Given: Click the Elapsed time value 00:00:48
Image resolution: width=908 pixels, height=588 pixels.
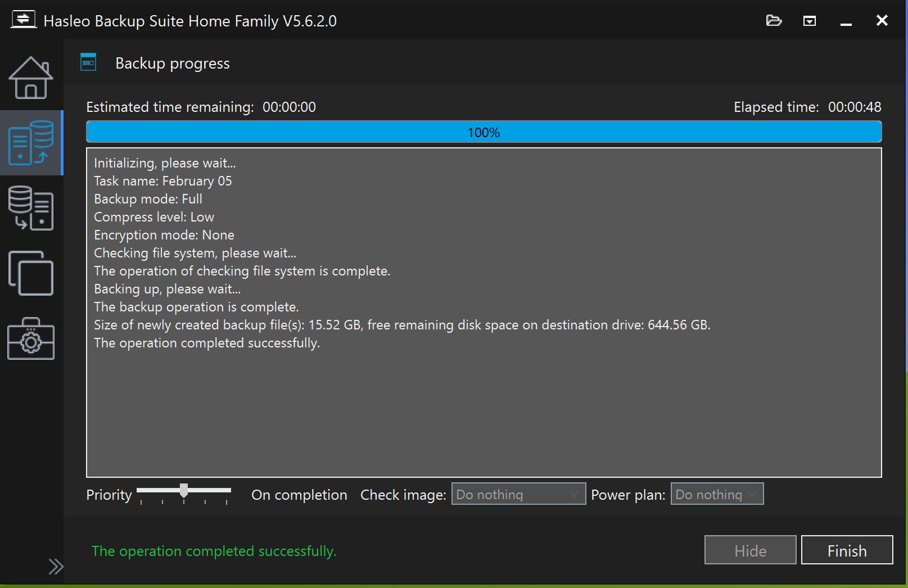Looking at the screenshot, I should coord(855,107).
